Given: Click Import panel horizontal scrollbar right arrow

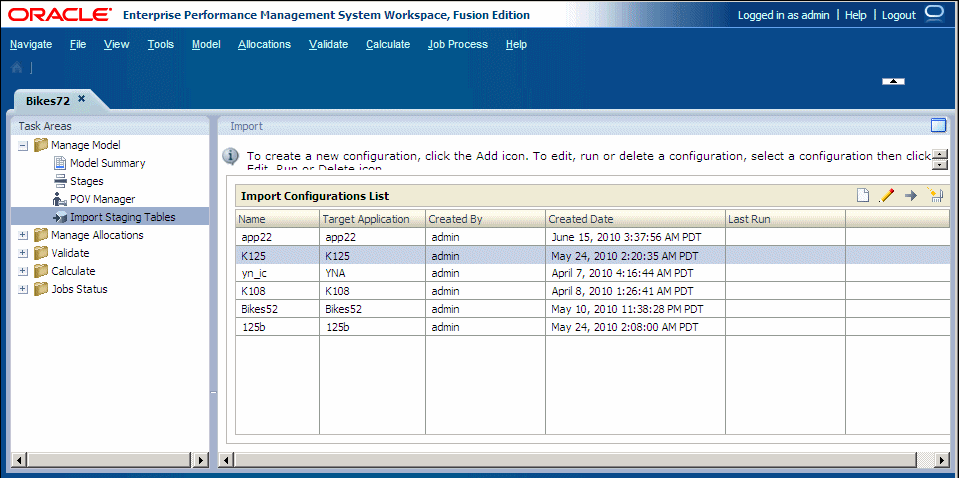Looking at the screenshot, I should pos(942,460).
